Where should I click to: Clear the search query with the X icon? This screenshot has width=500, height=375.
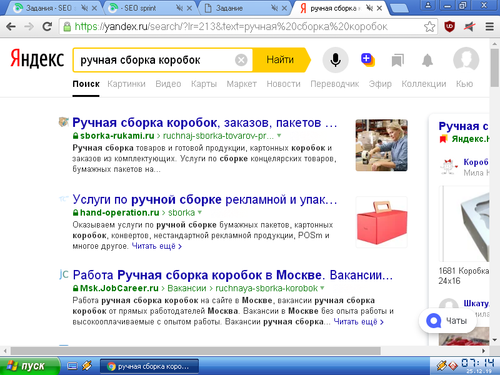(241, 60)
